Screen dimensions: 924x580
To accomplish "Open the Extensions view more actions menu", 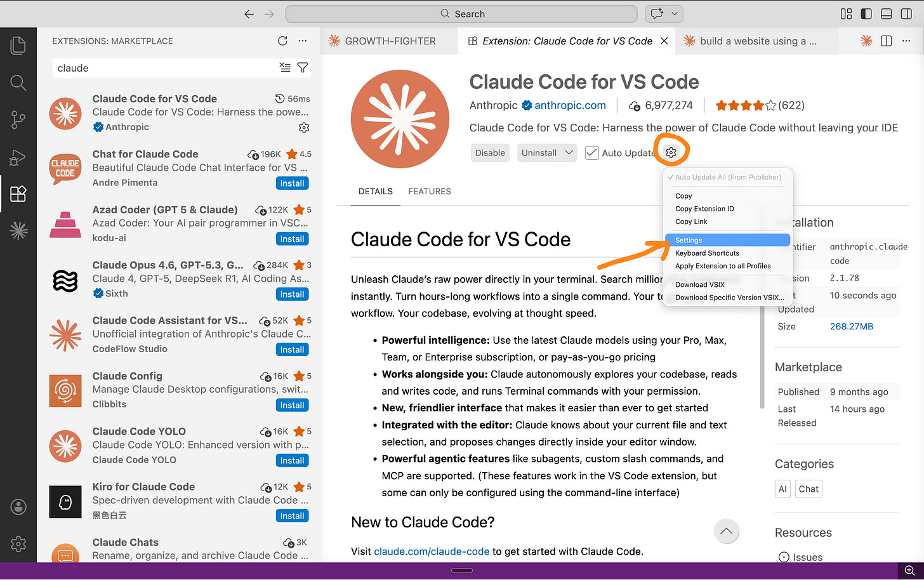I will pos(303,41).
